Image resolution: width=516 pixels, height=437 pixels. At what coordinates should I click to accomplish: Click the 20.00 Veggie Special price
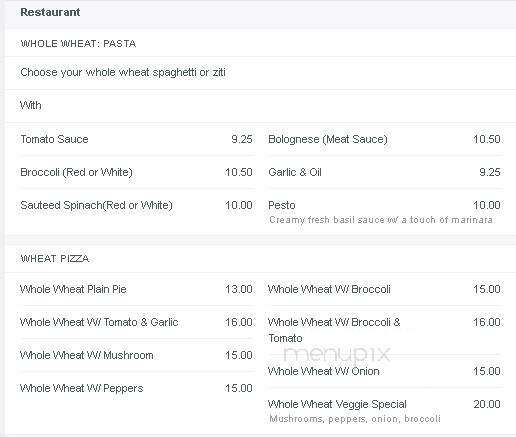point(487,404)
